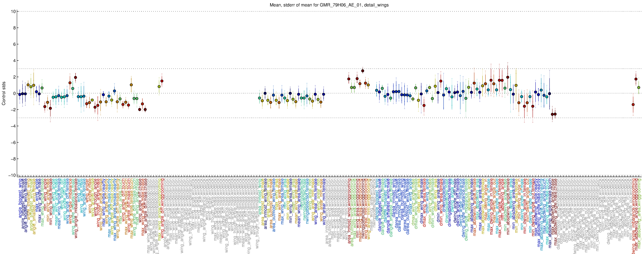This screenshot has height=254, width=644.
Task: Click the leftmost blue data marker at zero
Action: [x=20, y=94]
